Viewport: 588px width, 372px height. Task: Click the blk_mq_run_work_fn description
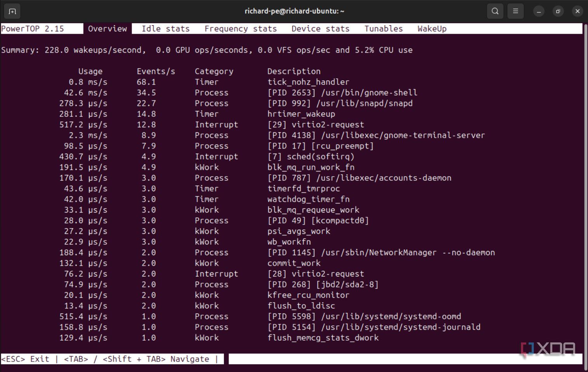point(311,167)
